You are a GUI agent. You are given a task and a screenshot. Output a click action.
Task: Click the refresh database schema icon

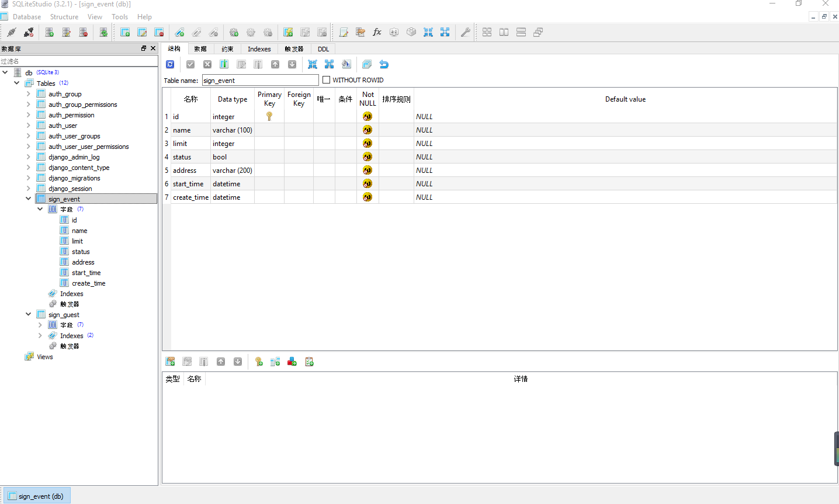point(103,32)
